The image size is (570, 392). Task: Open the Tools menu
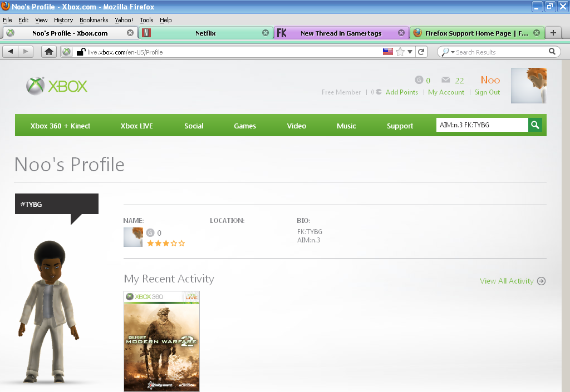[146, 20]
